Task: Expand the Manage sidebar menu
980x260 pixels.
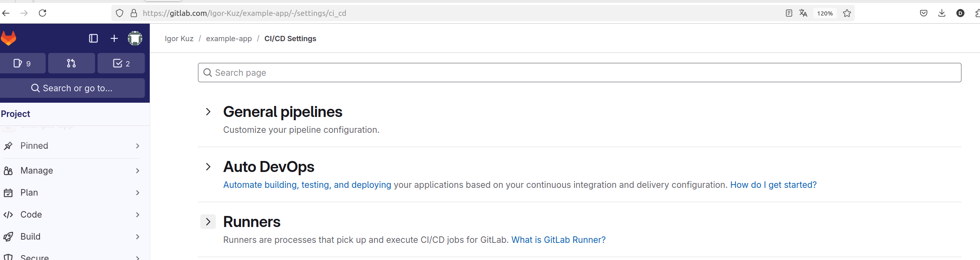Action: tap(72, 170)
